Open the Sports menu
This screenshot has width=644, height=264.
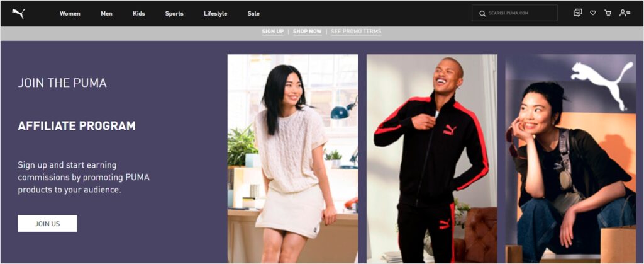(174, 14)
